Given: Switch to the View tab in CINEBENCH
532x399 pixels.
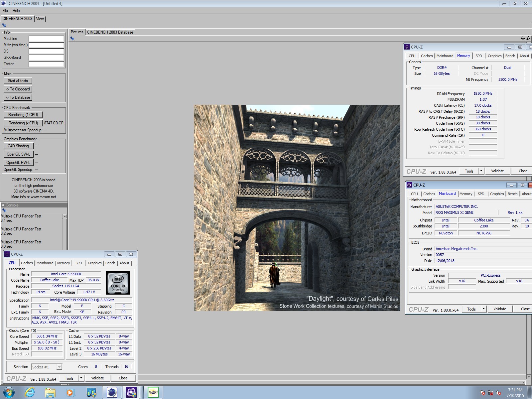Looking at the screenshot, I should click(x=40, y=19).
